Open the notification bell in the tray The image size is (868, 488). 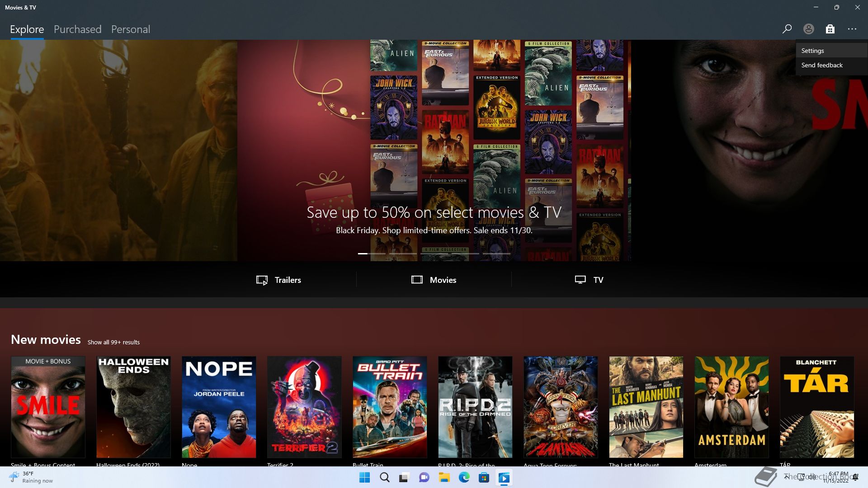855,477
